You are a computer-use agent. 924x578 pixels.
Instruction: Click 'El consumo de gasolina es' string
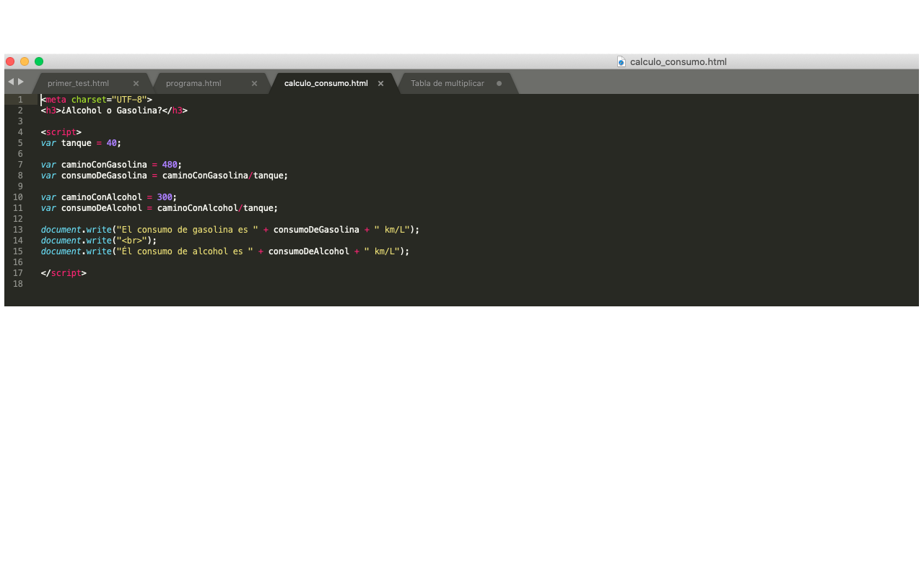point(188,230)
